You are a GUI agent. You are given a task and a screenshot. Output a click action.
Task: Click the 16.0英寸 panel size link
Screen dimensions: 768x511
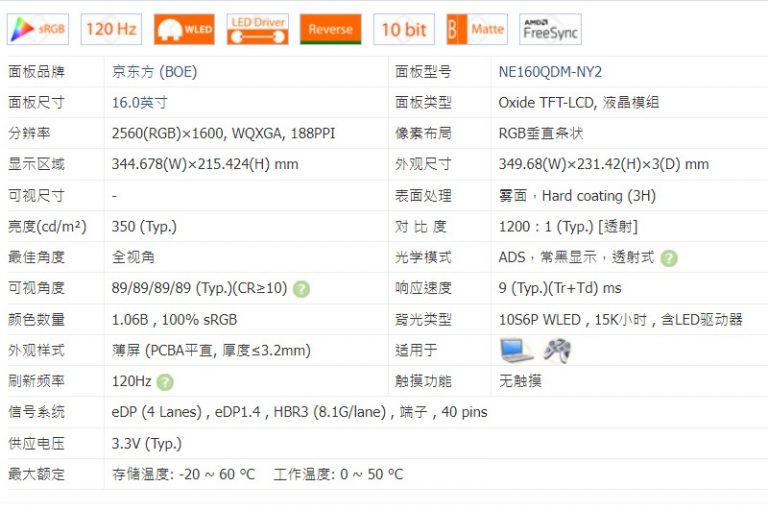(139, 102)
